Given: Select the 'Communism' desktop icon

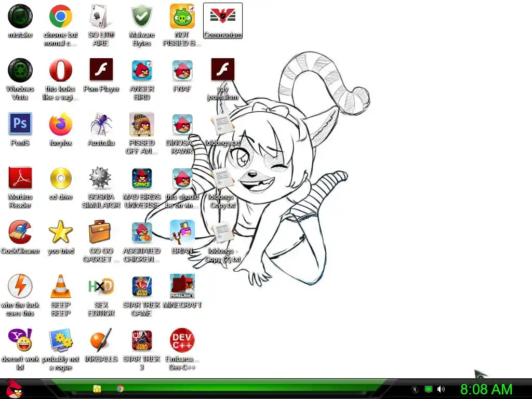Looking at the screenshot, I should click(x=222, y=20).
